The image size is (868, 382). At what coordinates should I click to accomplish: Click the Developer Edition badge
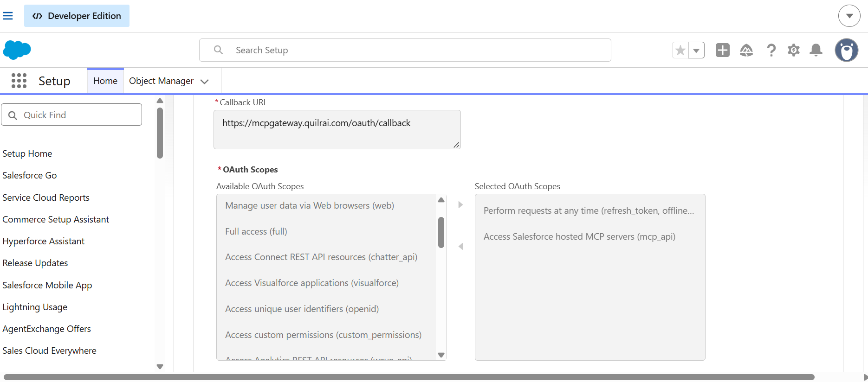[x=77, y=16]
